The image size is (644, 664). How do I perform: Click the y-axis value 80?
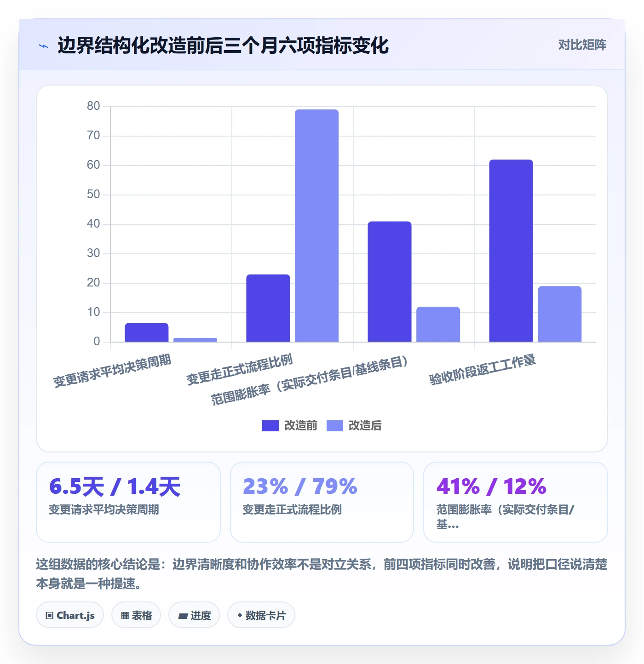tap(93, 106)
